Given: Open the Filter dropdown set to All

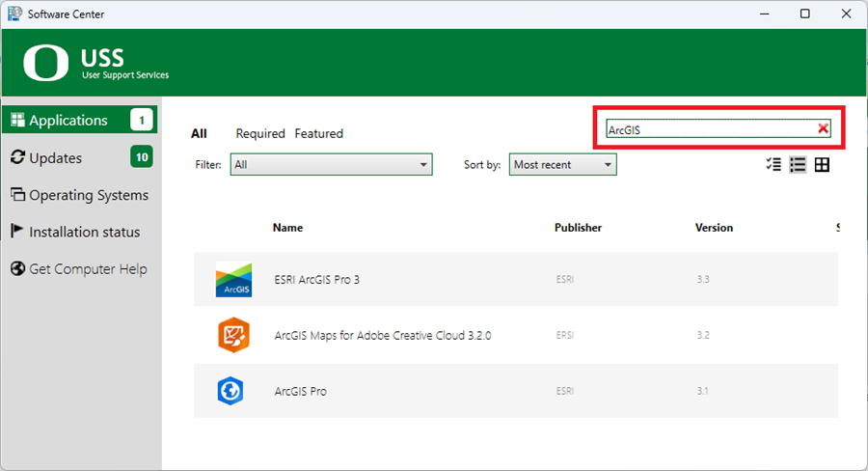Looking at the screenshot, I should coord(331,165).
